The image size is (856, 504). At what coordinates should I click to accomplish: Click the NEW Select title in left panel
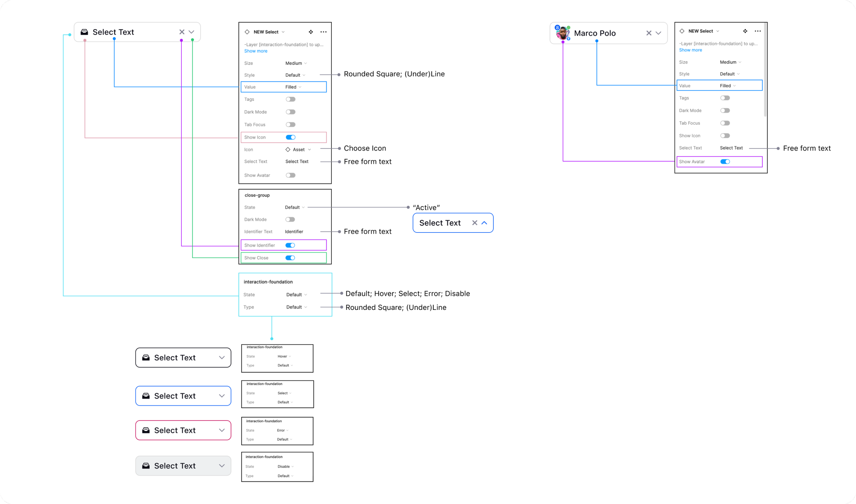click(x=266, y=32)
